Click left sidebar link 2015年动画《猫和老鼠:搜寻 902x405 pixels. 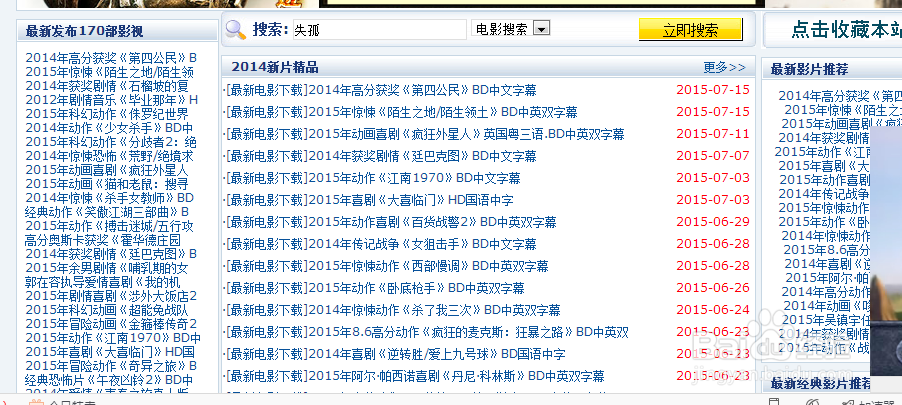pyautogui.click(x=107, y=184)
